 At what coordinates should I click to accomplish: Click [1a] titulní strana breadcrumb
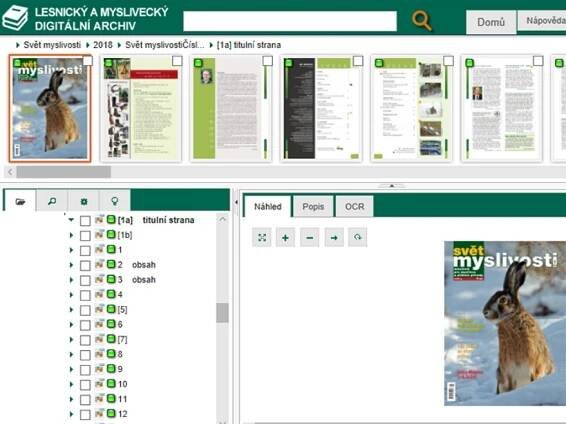(x=249, y=45)
